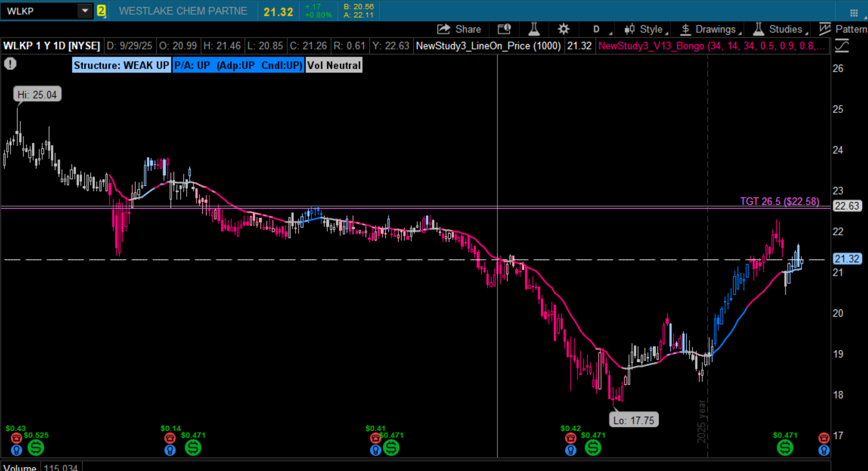Click the blue lightbulb icon at far right
868x471 pixels.
click(x=824, y=450)
